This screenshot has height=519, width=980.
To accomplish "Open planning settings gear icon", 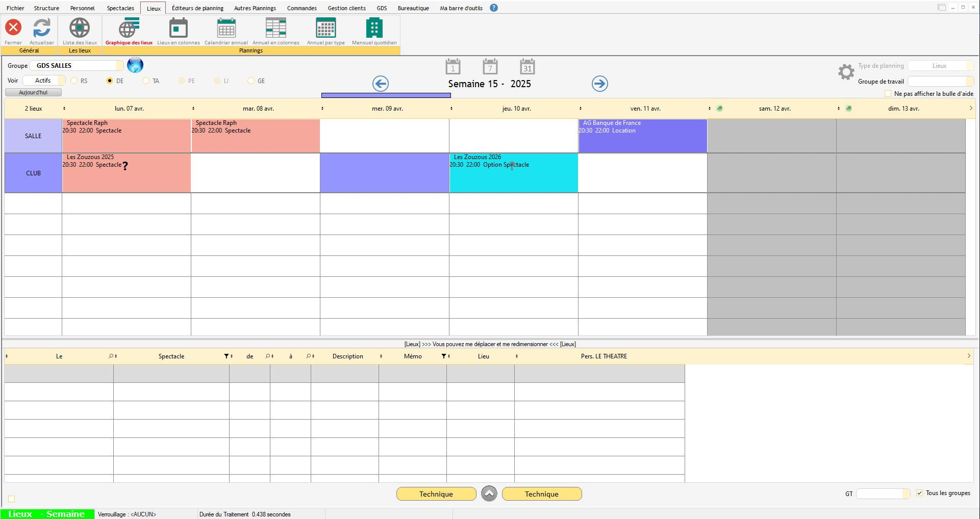I will tap(846, 72).
